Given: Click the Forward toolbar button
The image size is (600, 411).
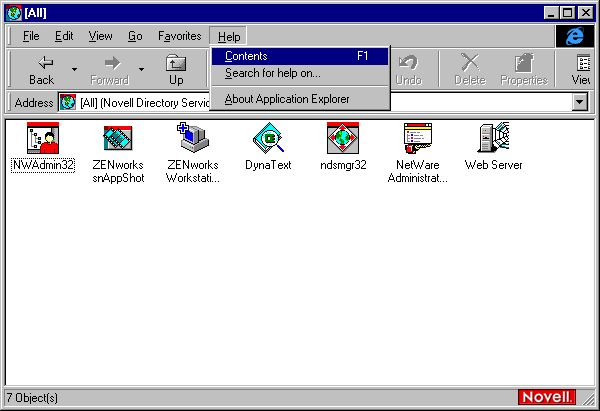Looking at the screenshot, I should [x=109, y=70].
